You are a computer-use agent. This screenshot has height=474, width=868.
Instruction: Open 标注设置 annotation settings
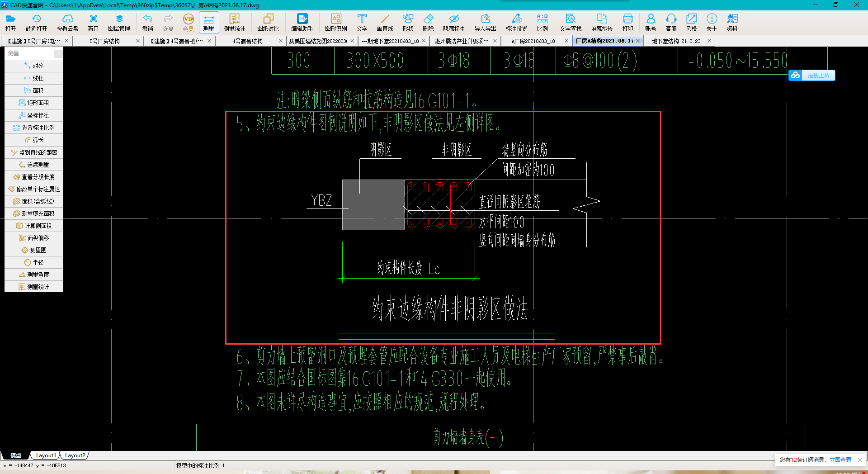(x=516, y=22)
